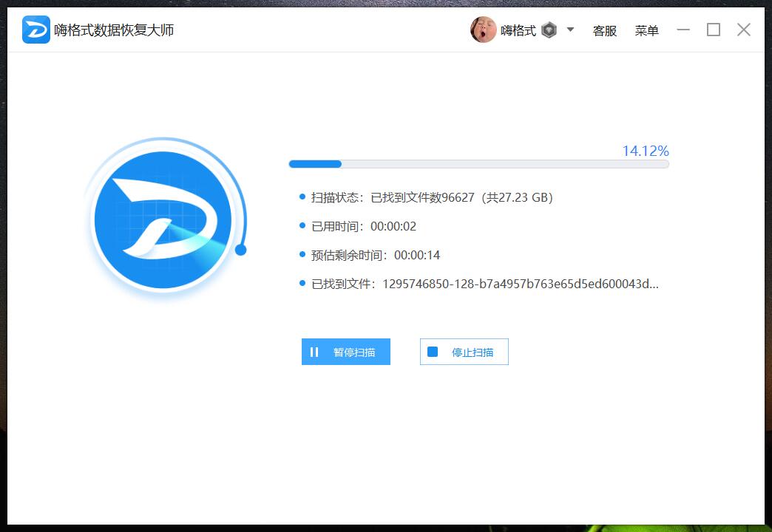
Task: Click the 预估剩余时间 00:00:14 line
Action: coord(375,255)
